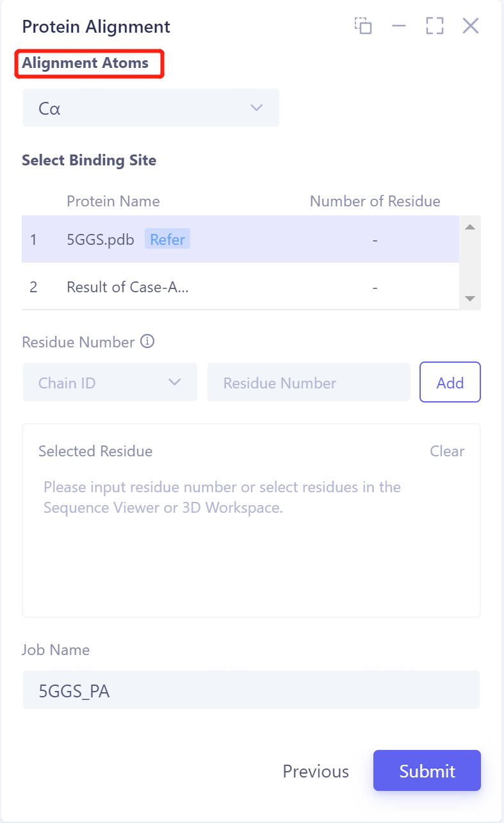Close the Protein Alignment dialog
Viewport: 504px width, 823px height.
(x=471, y=26)
